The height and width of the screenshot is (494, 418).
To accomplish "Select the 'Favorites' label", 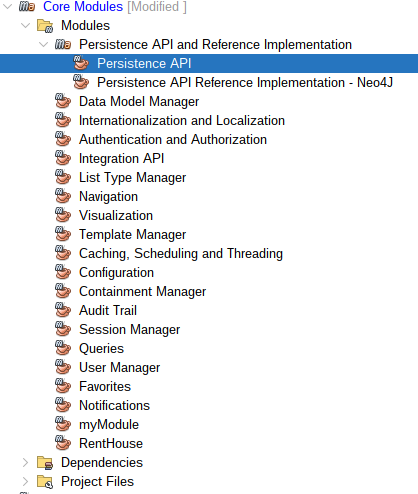I will (x=105, y=386).
